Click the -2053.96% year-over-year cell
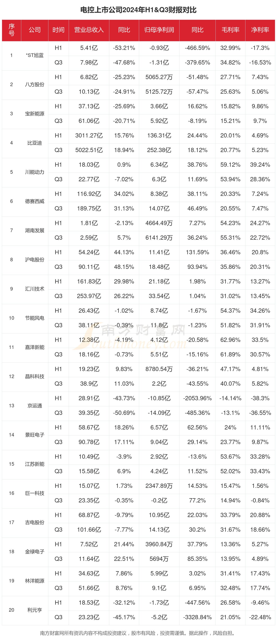Image resolution: width=277 pixels, height=644 pixels. [x=197, y=398]
